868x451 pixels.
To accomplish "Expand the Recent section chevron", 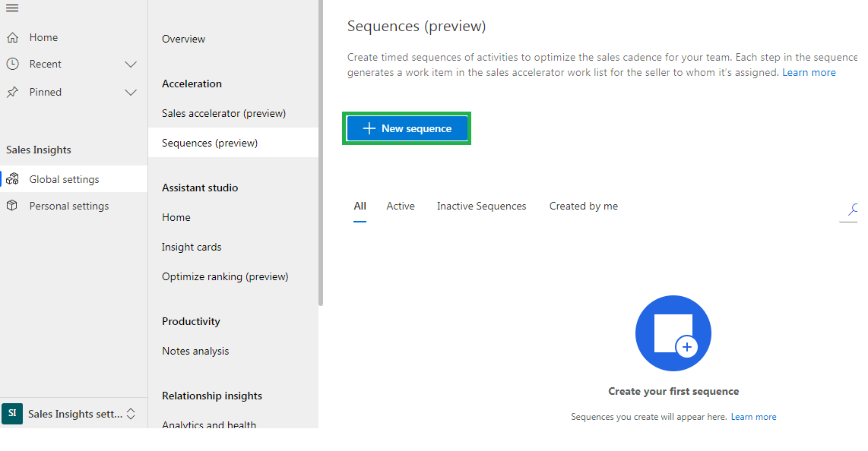I will [x=131, y=64].
